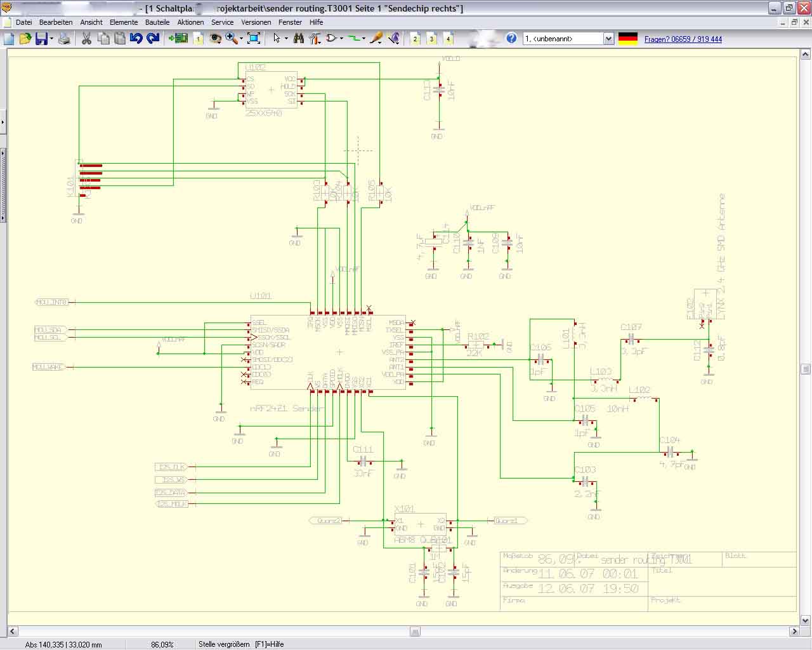Go to schematic page 2 button

(x=416, y=39)
